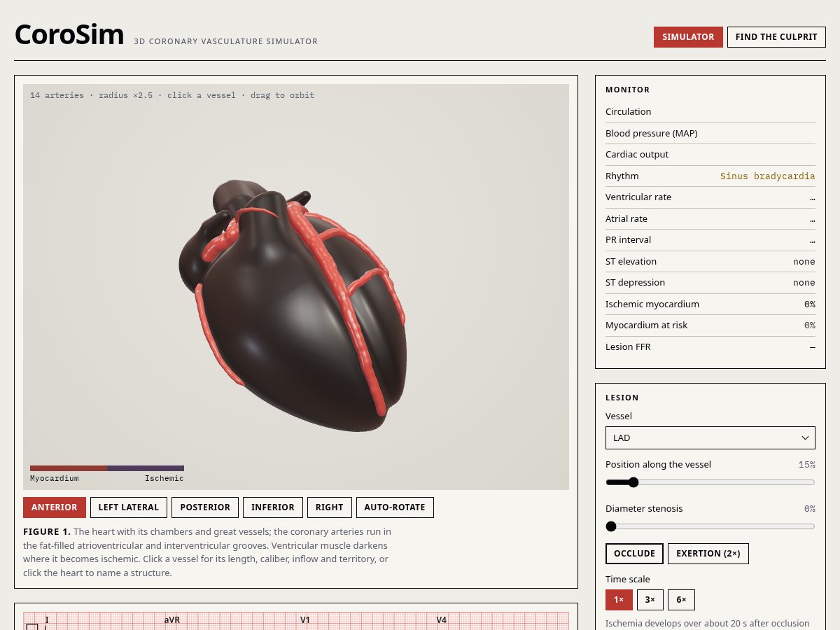Image resolution: width=840 pixels, height=630 pixels.
Task: Switch to Inferior view
Action: [x=273, y=507]
